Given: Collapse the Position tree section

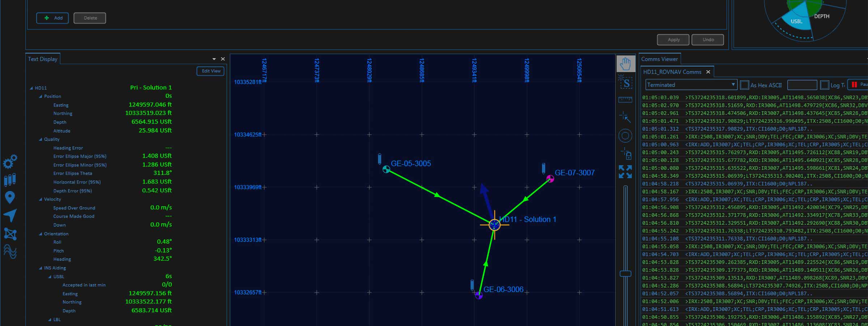Looking at the screenshot, I should coord(41,97).
